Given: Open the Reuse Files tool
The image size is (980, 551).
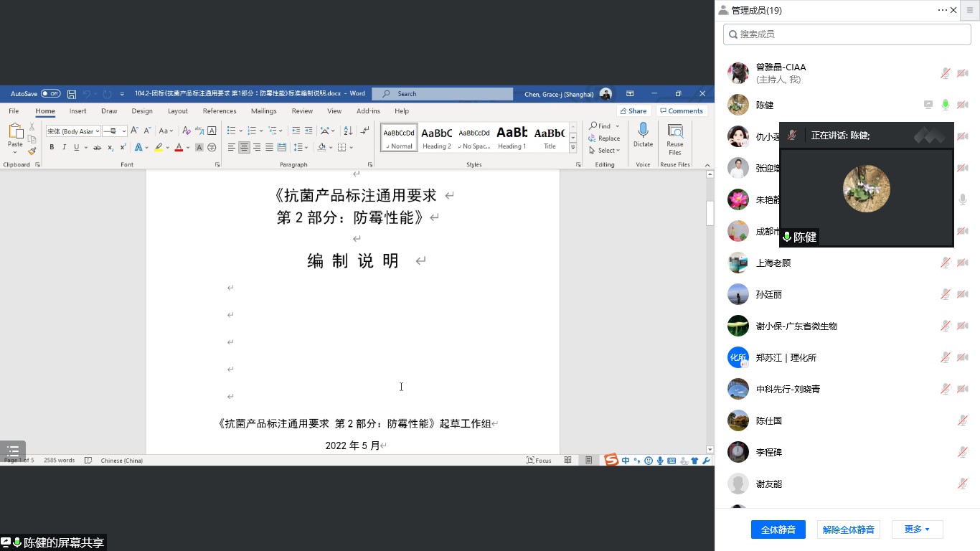Looking at the screenshot, I should click(x=674, y=139).
